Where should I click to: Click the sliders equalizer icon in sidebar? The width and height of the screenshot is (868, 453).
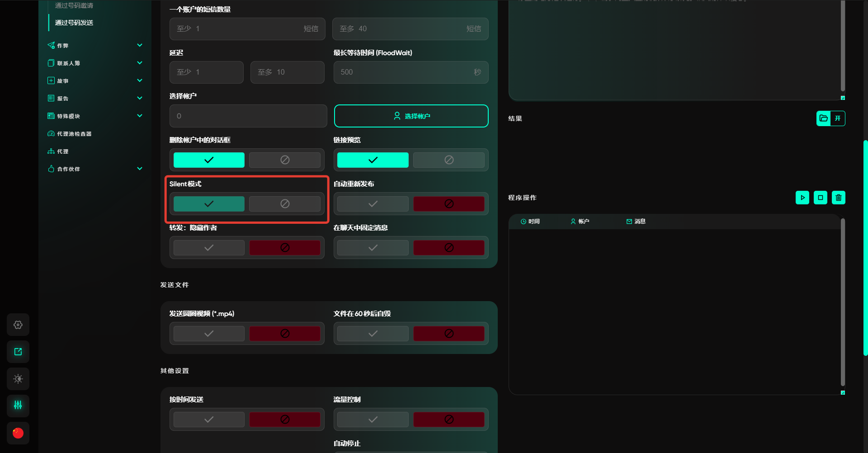18,406
